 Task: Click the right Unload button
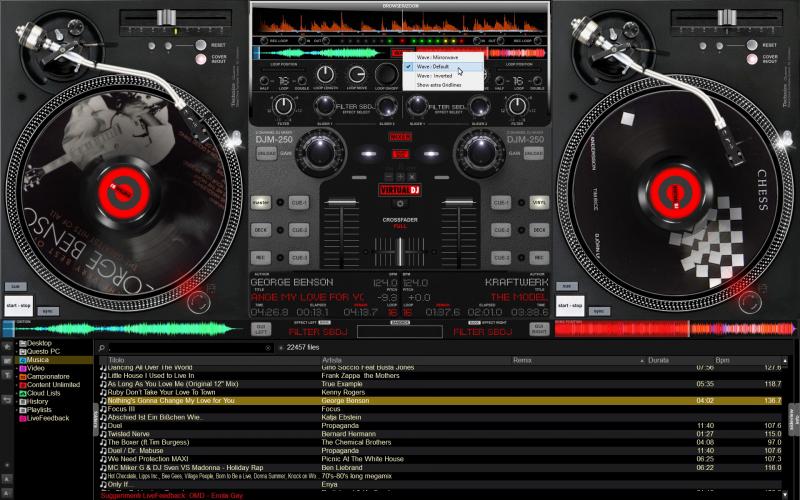tap(534, 153)
